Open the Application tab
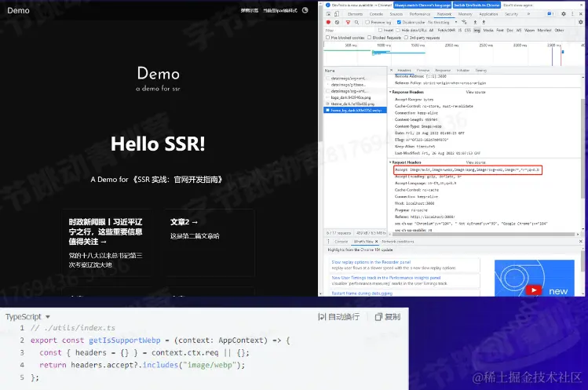Viewport: 588px width, 390px height. point(488,14)
